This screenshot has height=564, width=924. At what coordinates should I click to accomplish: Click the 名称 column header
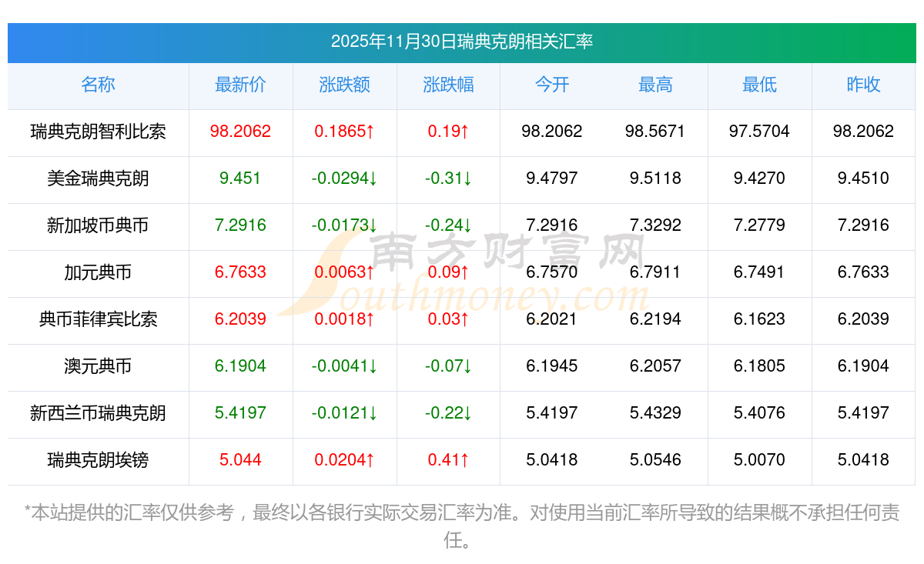click(x=98, y=85)
